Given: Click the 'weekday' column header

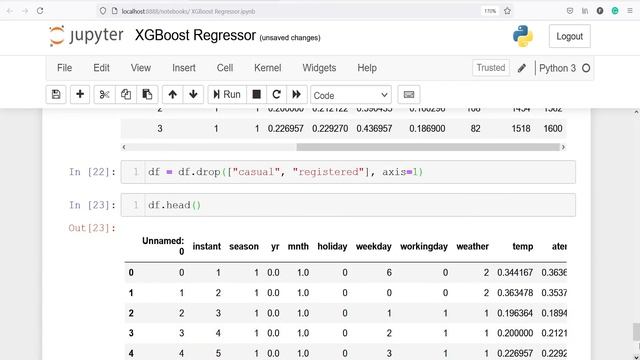Looking at the screenshot, I should pos(373,247).
